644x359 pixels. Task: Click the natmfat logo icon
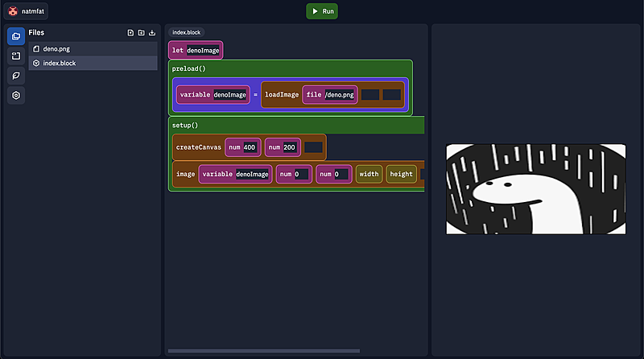[13, 11]
